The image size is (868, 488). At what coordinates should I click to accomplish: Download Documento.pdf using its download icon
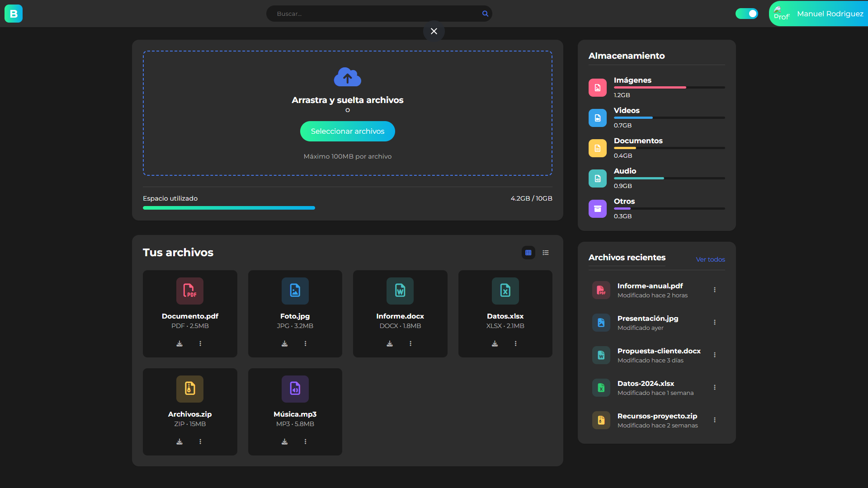click(179, 343)
